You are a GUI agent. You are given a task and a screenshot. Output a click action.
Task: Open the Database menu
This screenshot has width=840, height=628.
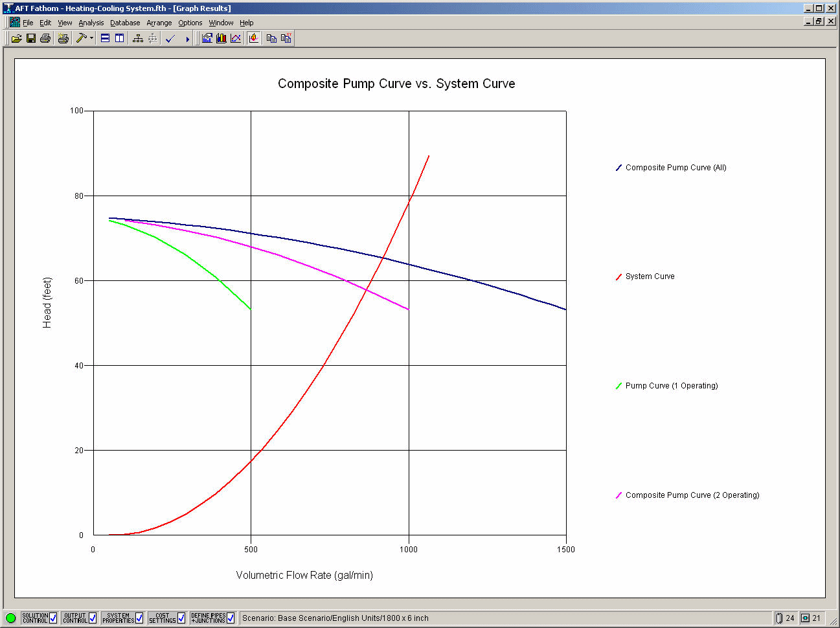(x=125, y=23)
